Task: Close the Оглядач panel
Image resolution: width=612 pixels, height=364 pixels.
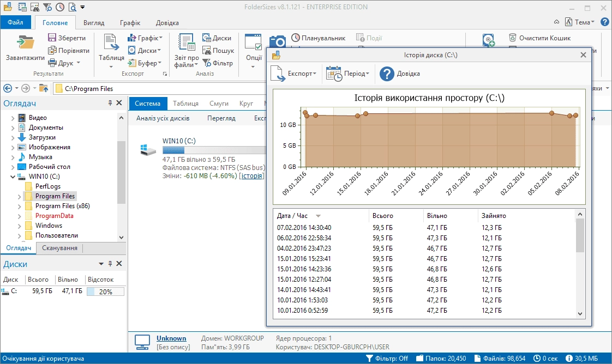Action: tap(119, 103)
